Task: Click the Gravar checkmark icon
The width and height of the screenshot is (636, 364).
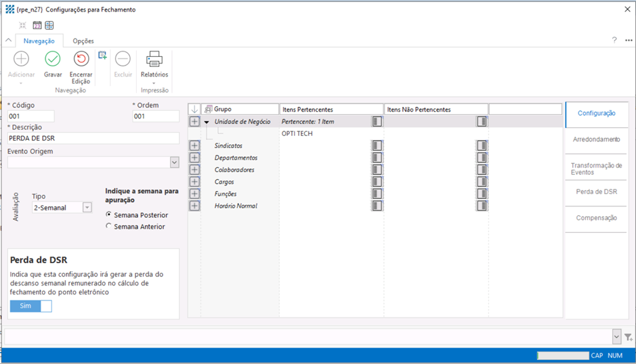Action: coord(53,59)
